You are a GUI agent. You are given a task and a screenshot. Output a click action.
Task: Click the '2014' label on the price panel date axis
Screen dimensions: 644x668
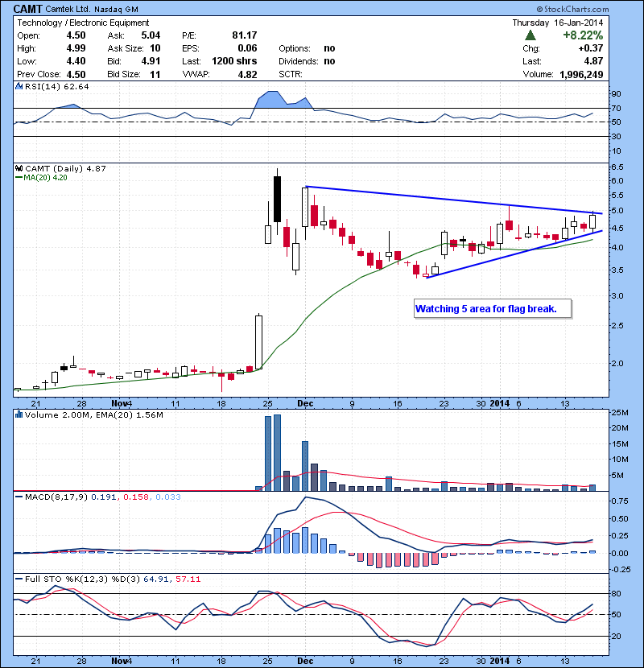500,403
